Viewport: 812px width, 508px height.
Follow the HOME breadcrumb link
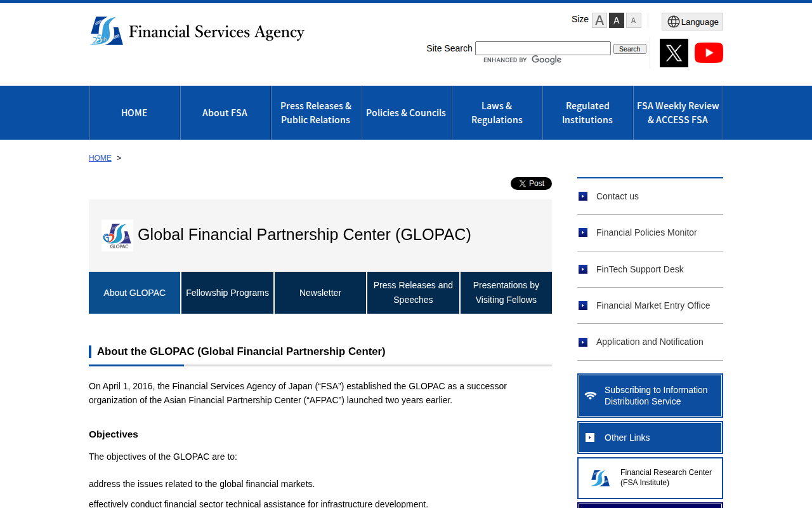(100, 158)
